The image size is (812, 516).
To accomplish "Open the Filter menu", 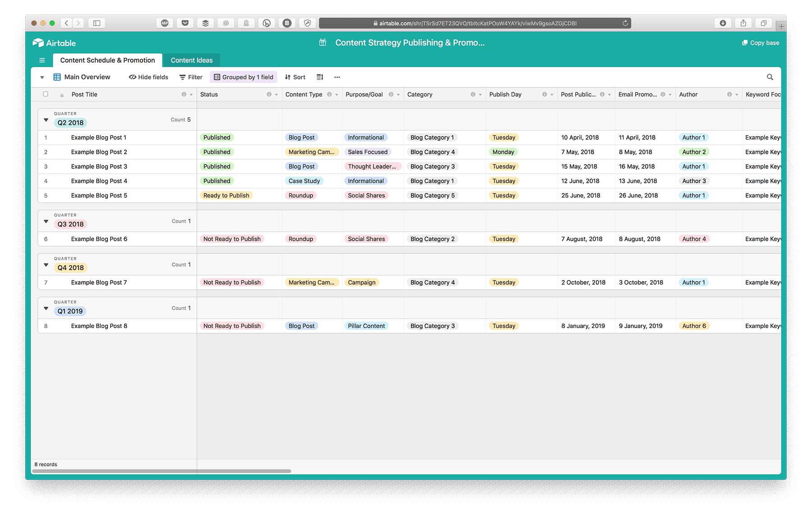I will coord(191,77).
